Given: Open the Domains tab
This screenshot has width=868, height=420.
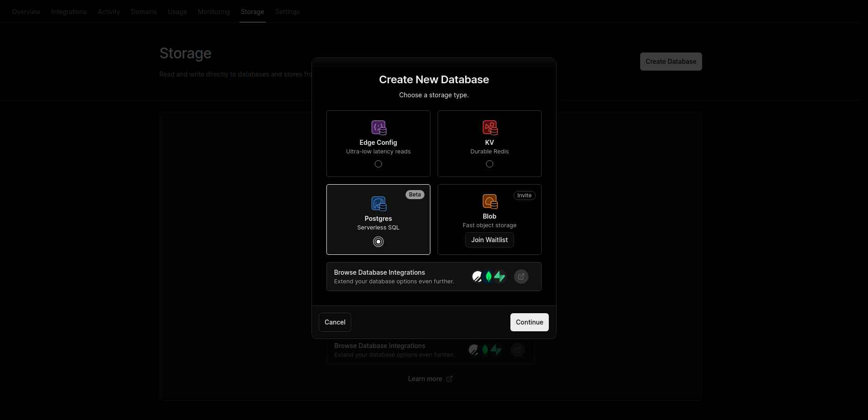Looking at the screenshot, I should tap(144, 12).
